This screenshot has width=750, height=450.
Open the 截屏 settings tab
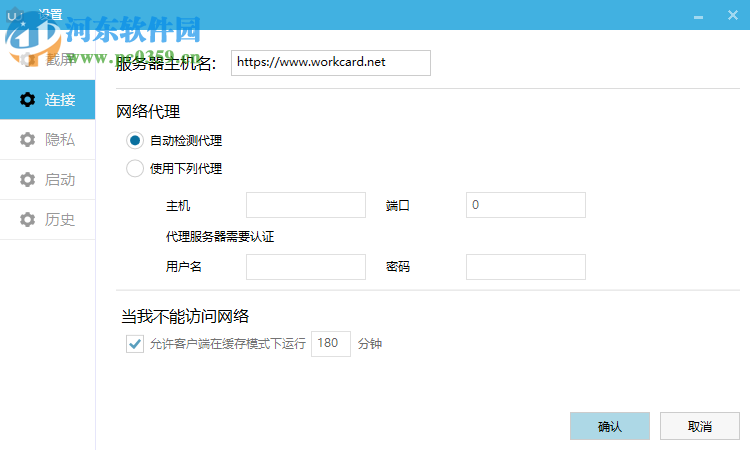pyautogui.click(x=47, y=60)
